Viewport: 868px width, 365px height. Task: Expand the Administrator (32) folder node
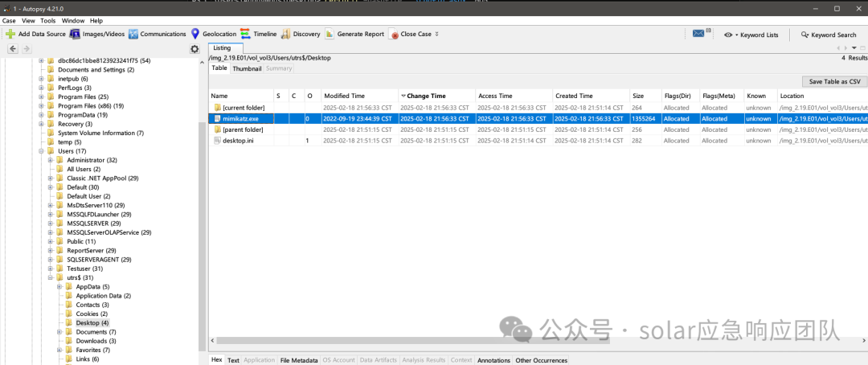click(51, 160)
